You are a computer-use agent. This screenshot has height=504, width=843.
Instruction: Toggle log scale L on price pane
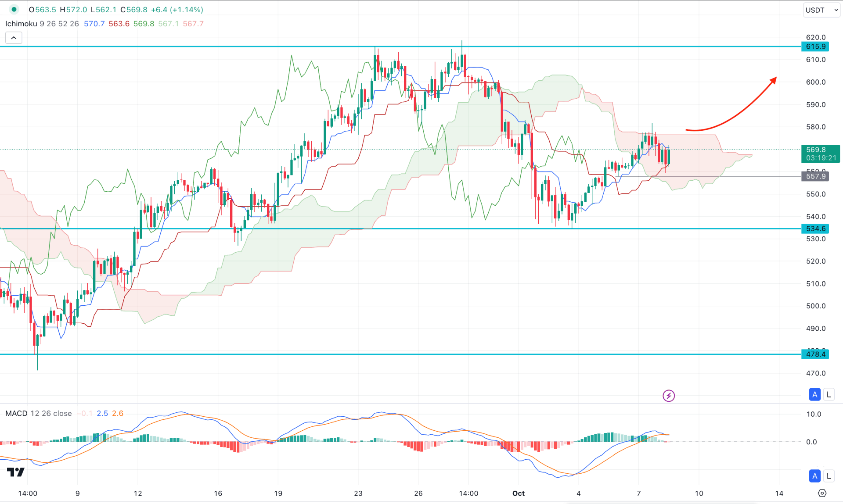click(829, 394)
